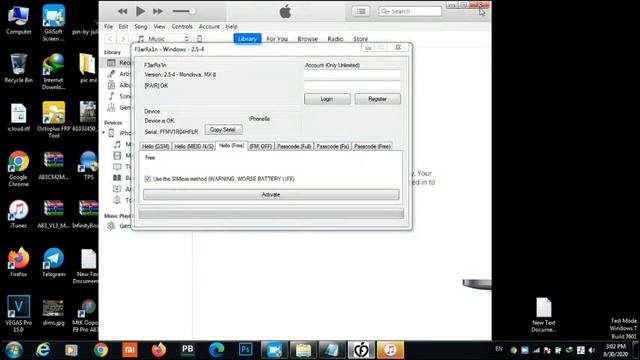Switch to the Store tab
Screen dimensions: 640x360
coord(360,39)
